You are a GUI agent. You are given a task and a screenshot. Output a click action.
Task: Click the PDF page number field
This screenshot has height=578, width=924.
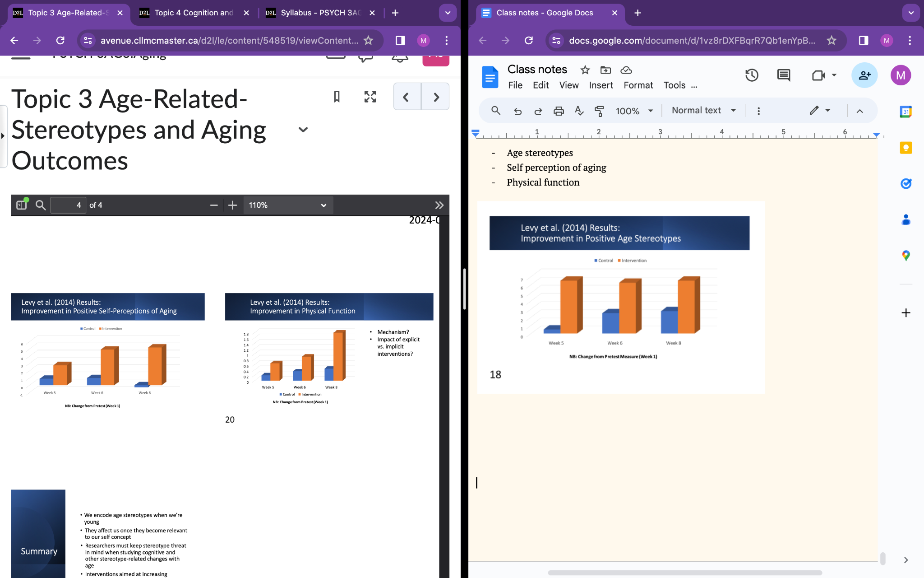(x=68, y=205)
